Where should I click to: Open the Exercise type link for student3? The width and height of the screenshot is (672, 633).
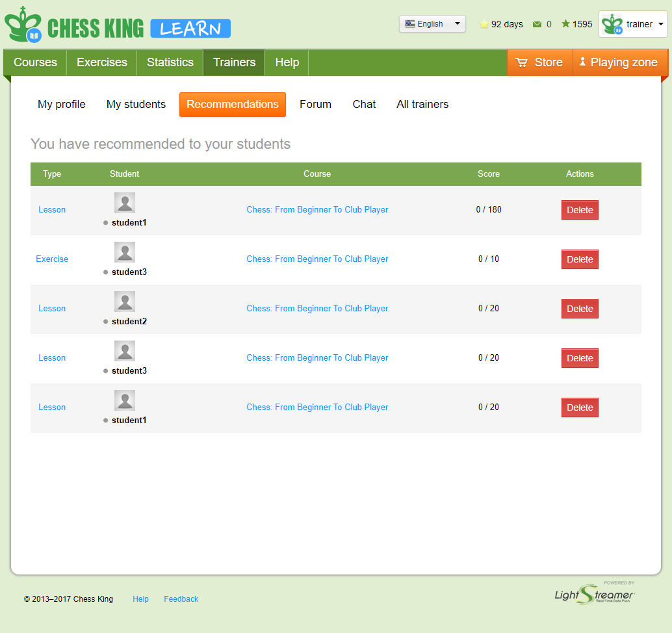[x=52, y=259]
